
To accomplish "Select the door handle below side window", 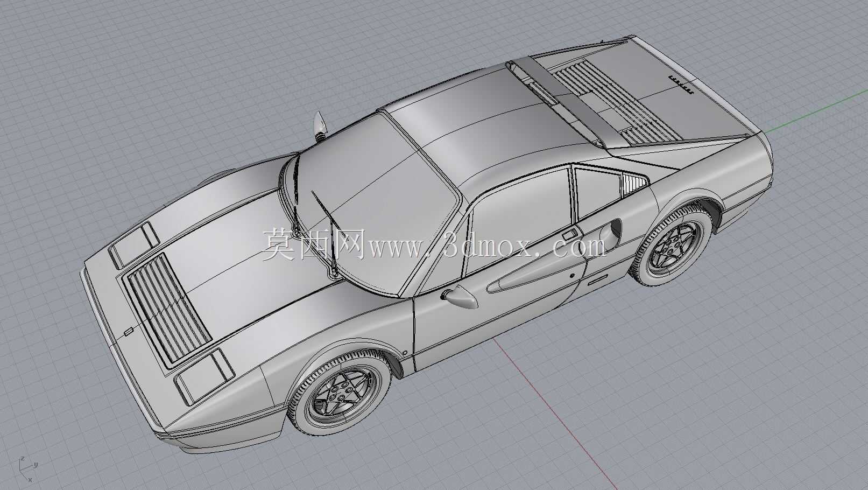I will pos(570,235).
